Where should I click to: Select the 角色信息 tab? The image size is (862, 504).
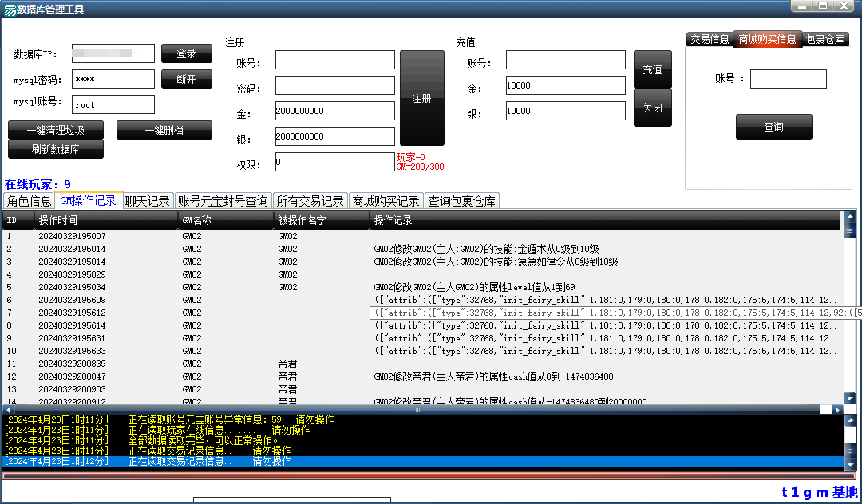click(x=28, y=201)
